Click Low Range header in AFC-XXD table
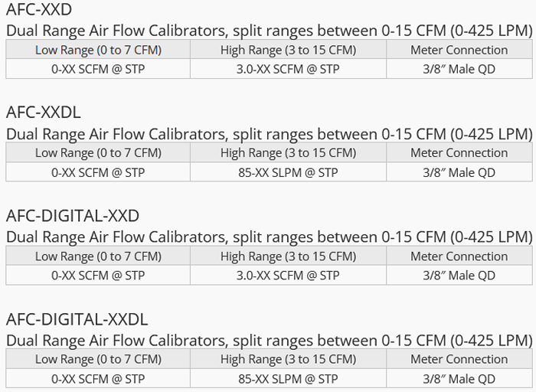 98,50
